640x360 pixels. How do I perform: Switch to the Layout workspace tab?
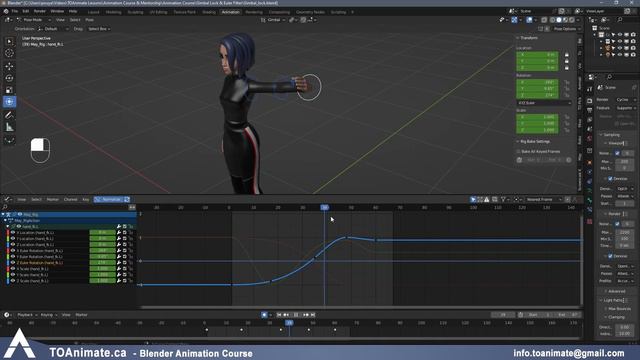[93, 12]
